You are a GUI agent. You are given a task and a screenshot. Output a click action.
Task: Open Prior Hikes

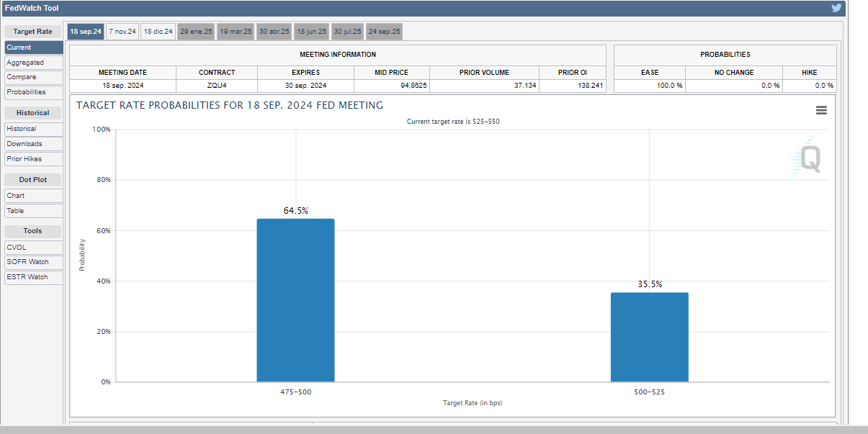pyautogui.click(x=34, y=159)
